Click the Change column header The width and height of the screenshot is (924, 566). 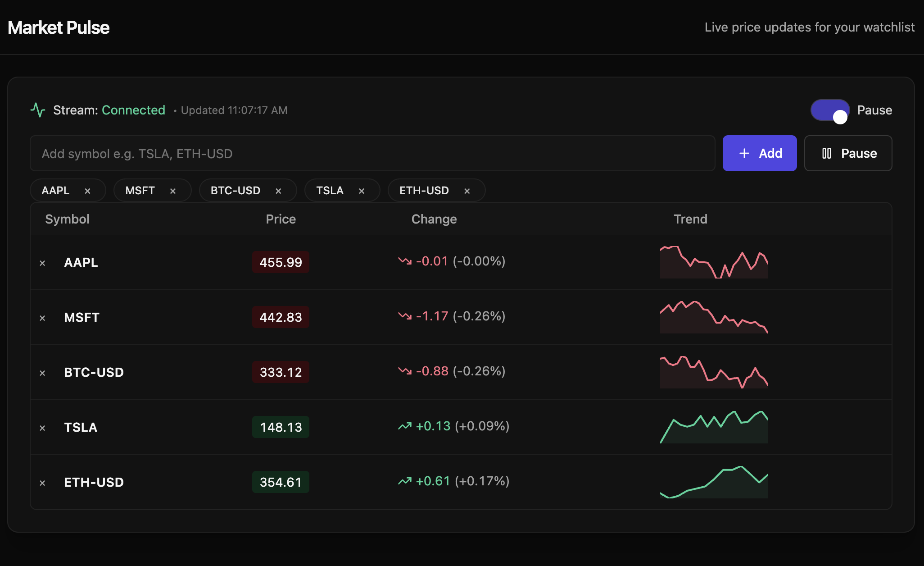[x=434, y=219]
